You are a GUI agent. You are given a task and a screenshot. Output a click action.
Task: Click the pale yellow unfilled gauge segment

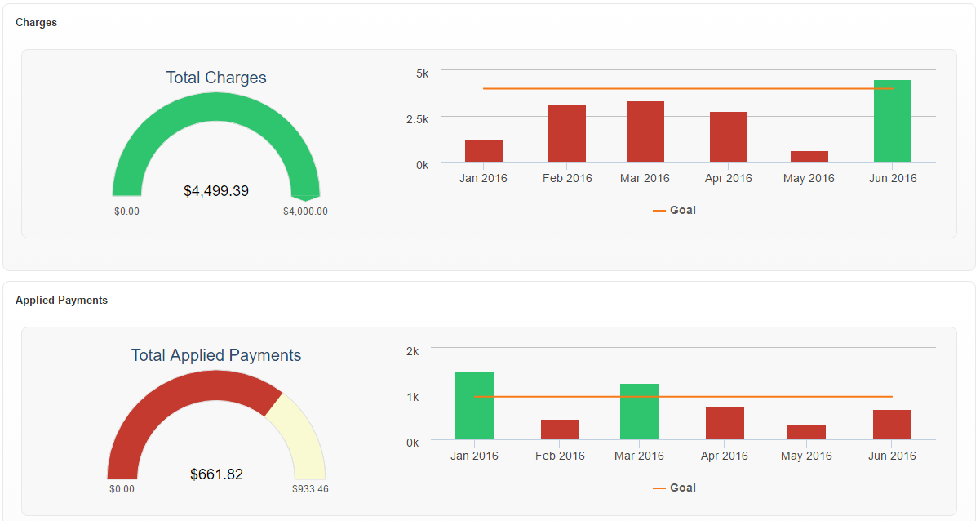tap(299, 433)
